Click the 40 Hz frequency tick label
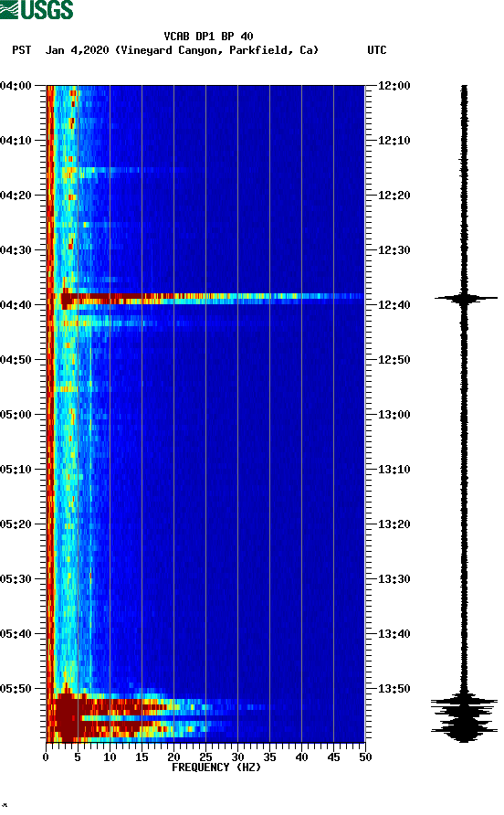Image resolution: width=504 pixels, height=815 pixels. (x=301, y=757)
